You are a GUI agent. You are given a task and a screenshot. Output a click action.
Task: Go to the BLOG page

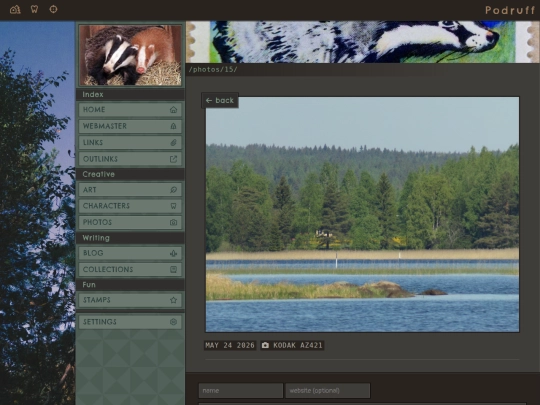coord(130,253)
